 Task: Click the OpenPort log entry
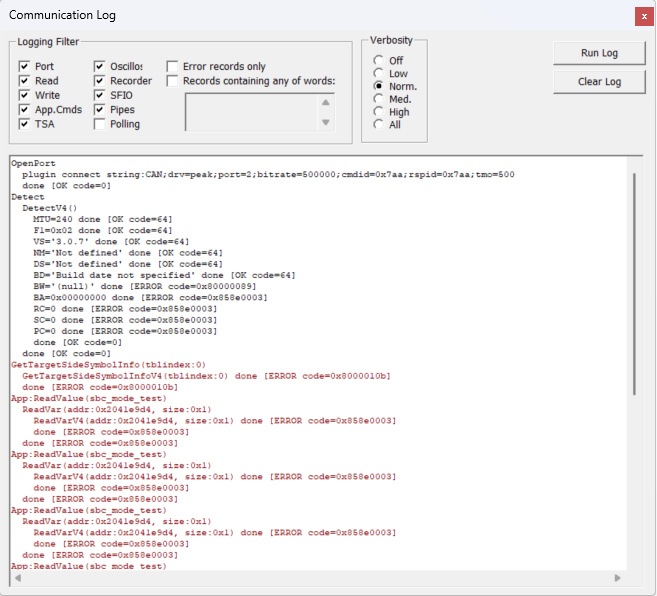click(x=34, y=163)
